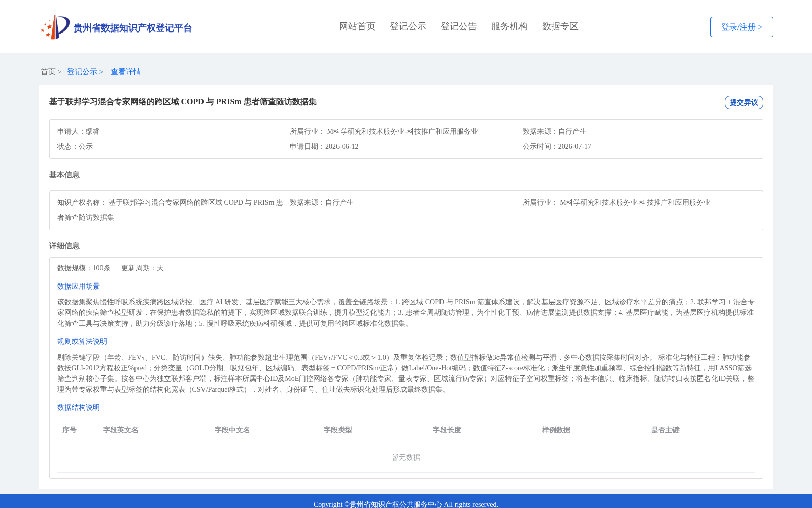812x508 pixels.
Task: Click 状态：公示 text
Action: [75, 146]
